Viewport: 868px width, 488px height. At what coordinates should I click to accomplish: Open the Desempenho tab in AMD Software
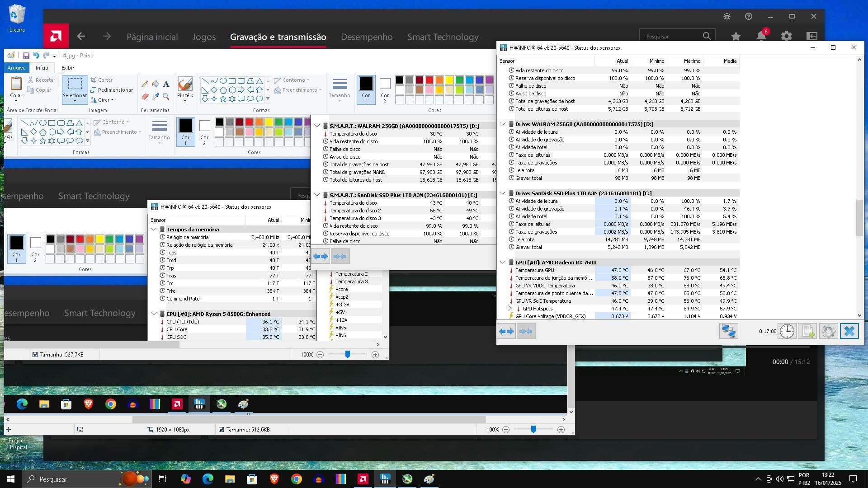click(367, 37)
